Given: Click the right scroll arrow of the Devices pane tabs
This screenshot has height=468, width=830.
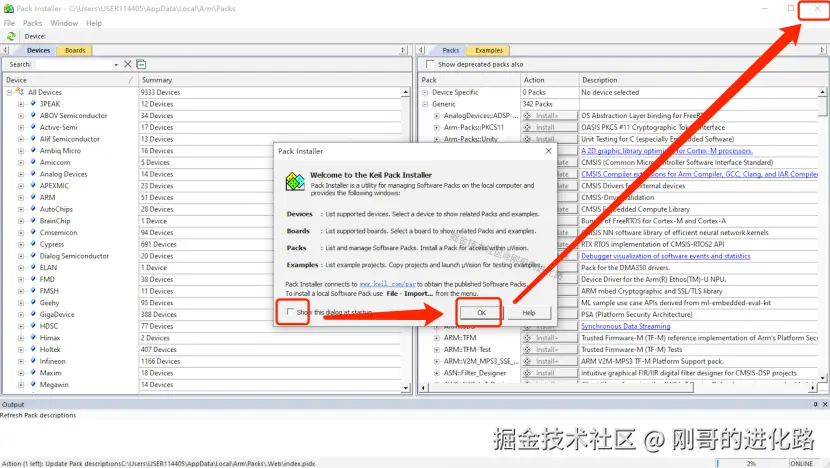Looking at the screenshot, I should 403,50.
